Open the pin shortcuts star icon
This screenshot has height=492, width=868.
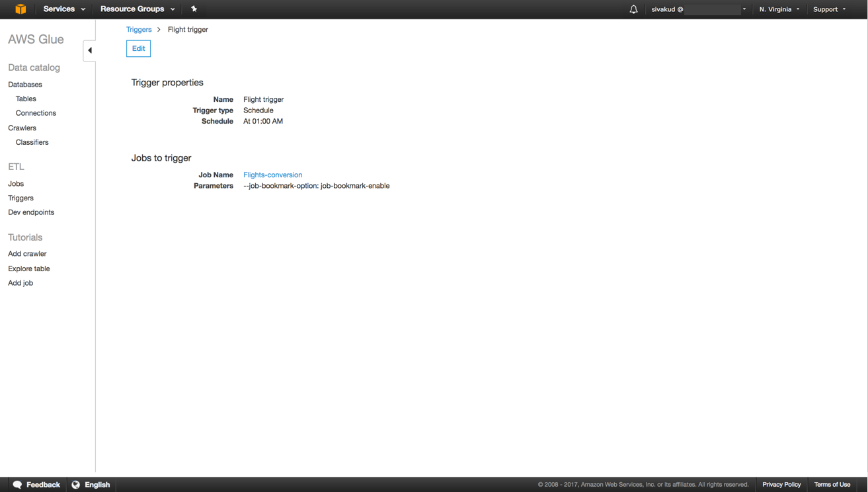tap(194, 9)
